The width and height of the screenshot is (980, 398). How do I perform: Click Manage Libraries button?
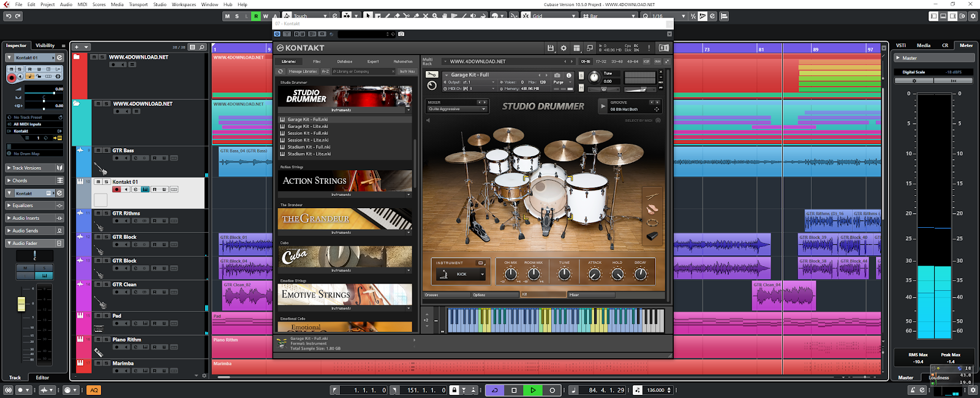(303, 72)
